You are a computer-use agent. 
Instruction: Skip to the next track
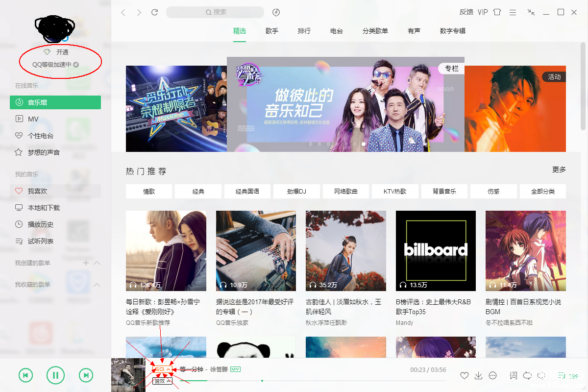coord(86,376)
